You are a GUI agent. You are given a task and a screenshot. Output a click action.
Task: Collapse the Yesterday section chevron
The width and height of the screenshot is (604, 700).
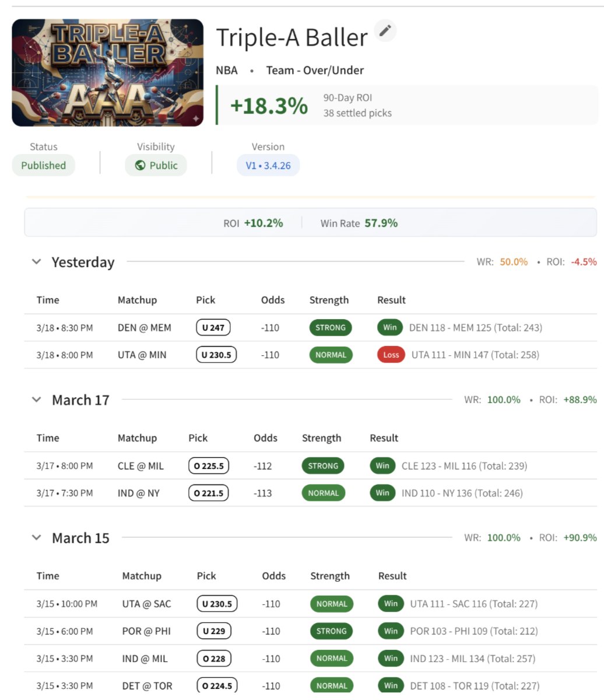pyautogui.click(x=37, y=262)
